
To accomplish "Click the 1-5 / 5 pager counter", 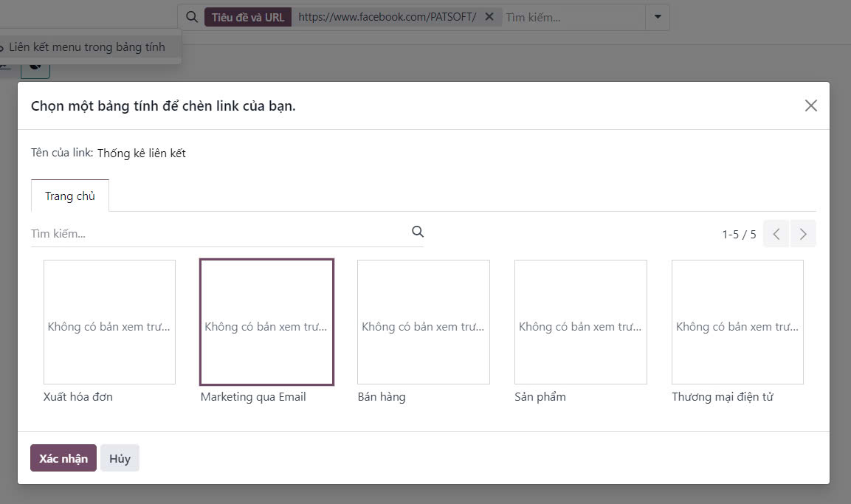I will point(739,235).
